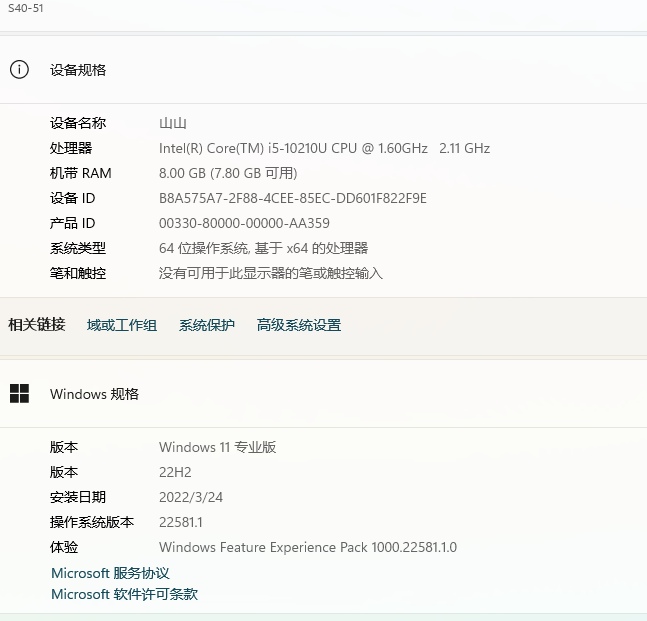
Task: Select the RAM value 8.00 GB (7.80 GB 可用)
Action: 228,173
